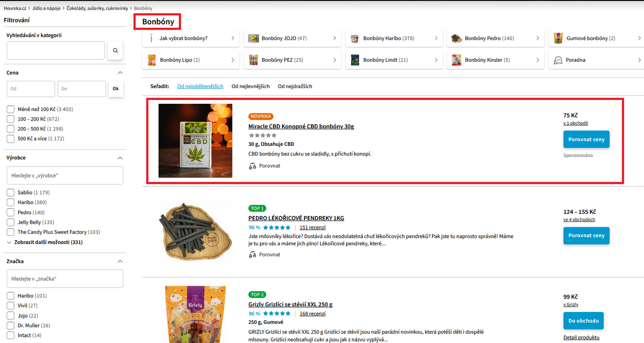Click the Bonbóny Pedro category image
Screen dimensions: 644x343
click(x=456, y=38)
